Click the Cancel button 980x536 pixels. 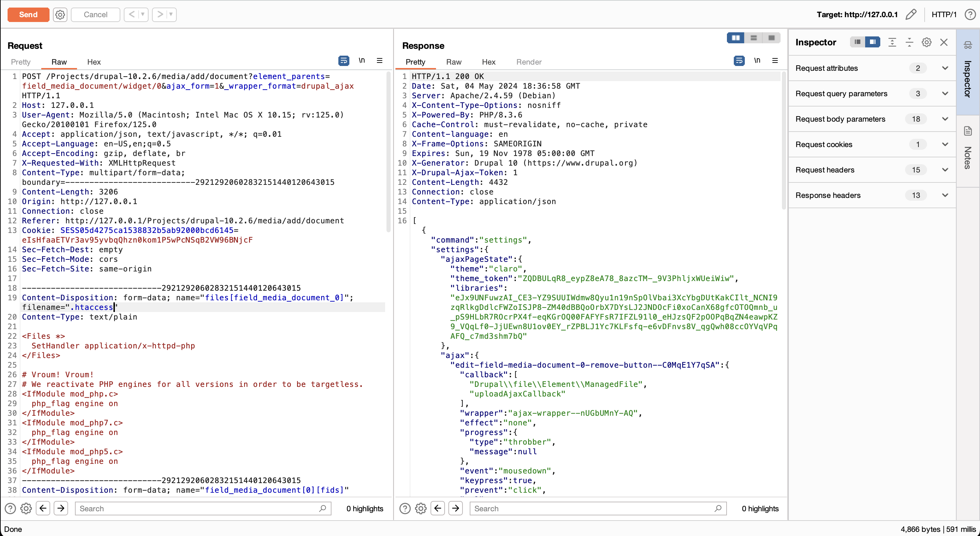tap(96, 14)
